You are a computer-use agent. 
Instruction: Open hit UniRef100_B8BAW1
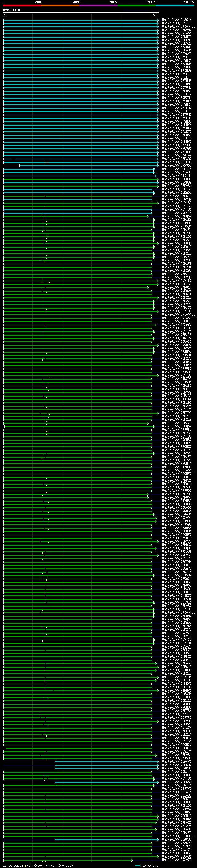(x=176, y=50)
